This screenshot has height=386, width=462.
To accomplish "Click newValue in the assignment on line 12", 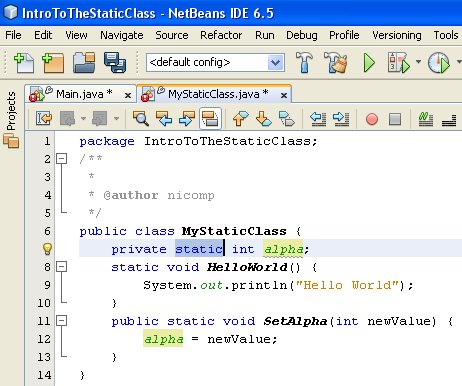I will 239,339.
